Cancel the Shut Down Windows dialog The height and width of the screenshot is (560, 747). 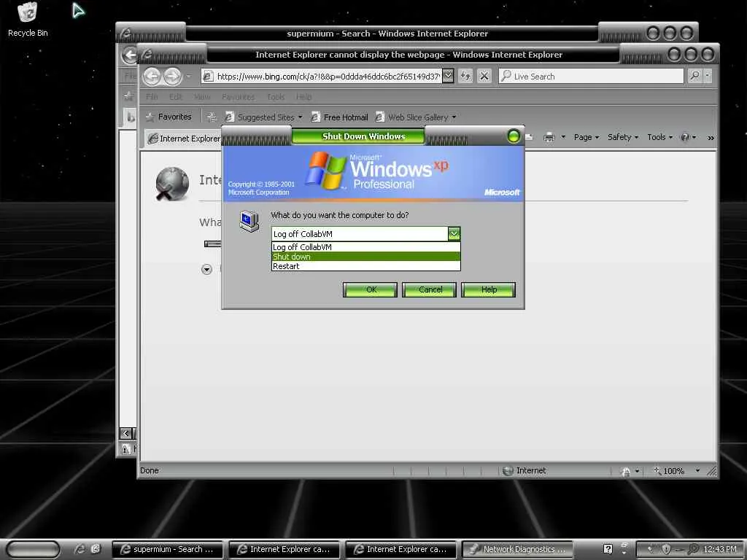(429, 289)
